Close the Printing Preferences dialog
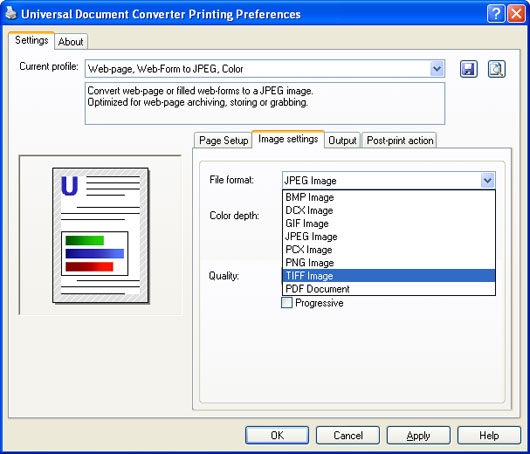 pos(516,14)
